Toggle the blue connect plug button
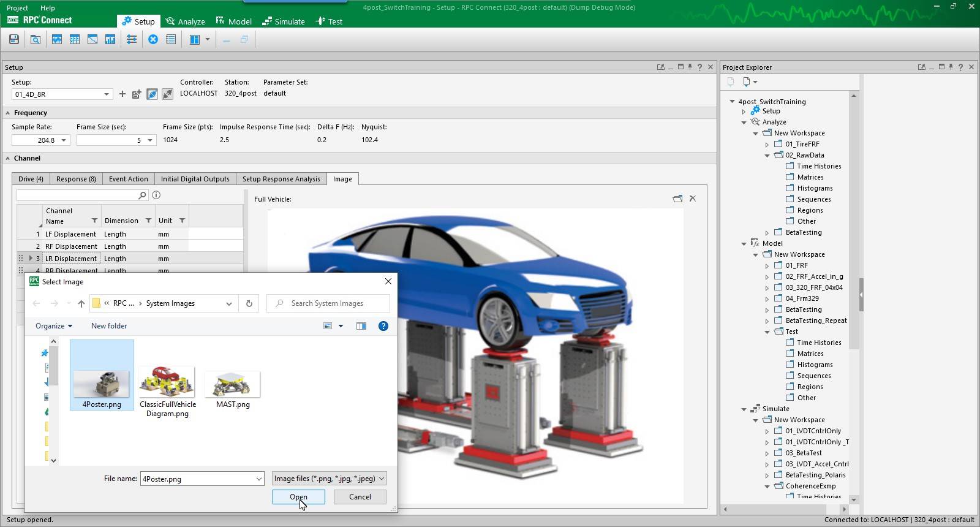 (x=152, y=94)
